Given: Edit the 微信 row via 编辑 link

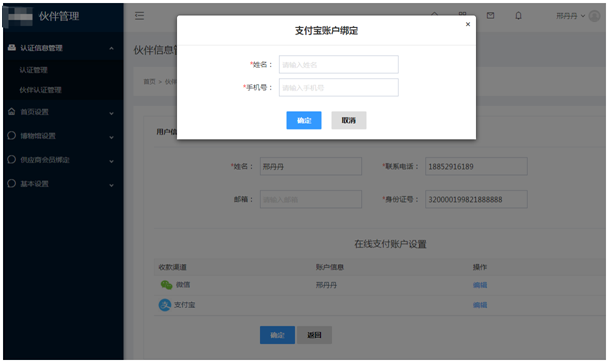Looking at the screenshot, I should [x=480, y=285].
